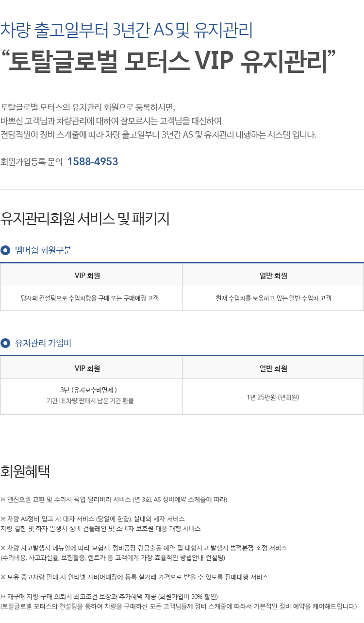
Task: Click the VIP 회원 header in 유지관리 가입비 table
Action: 91,368
